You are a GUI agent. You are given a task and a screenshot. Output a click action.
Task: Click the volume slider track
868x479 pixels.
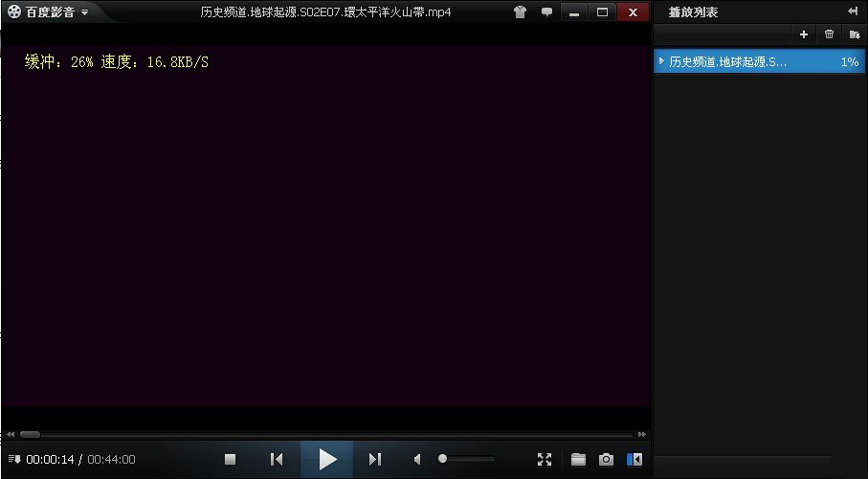(x=469, y=459)
